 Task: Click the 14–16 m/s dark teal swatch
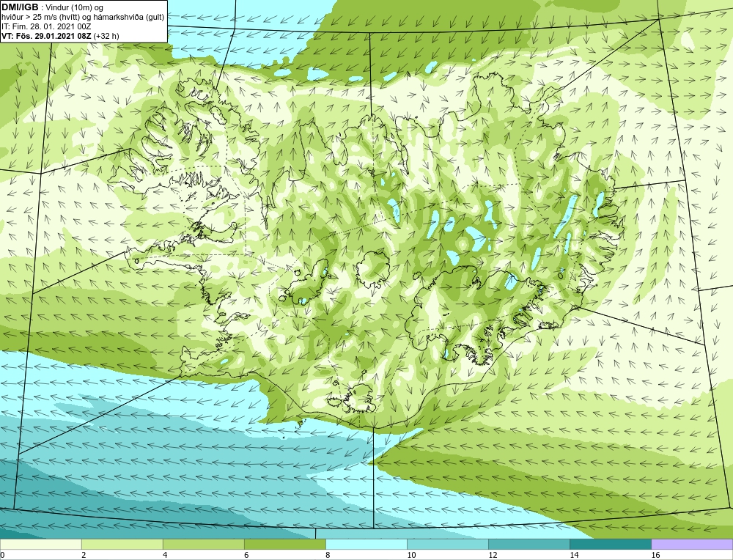pos(610,544)
